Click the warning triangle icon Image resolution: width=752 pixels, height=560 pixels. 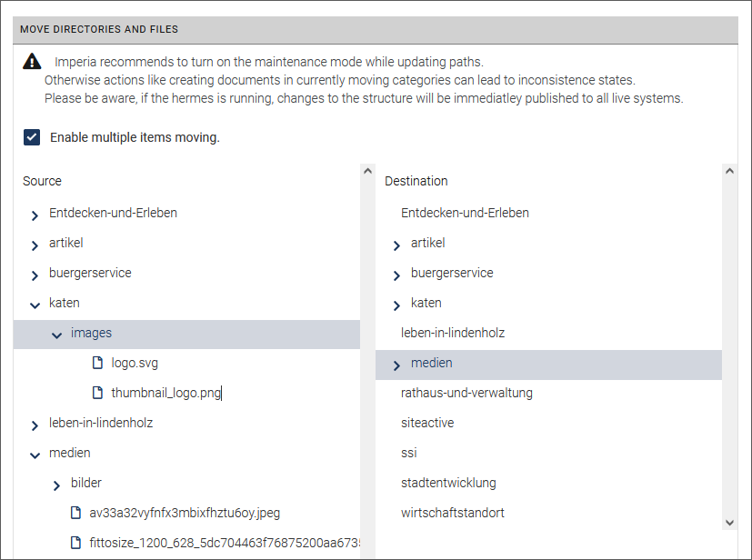point(32,62)
